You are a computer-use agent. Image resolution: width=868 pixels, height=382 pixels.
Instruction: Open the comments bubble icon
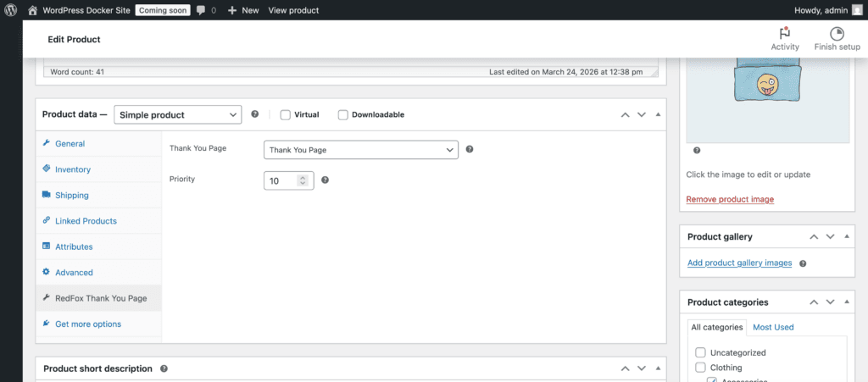pyautogui.click(x=201, y=10)
